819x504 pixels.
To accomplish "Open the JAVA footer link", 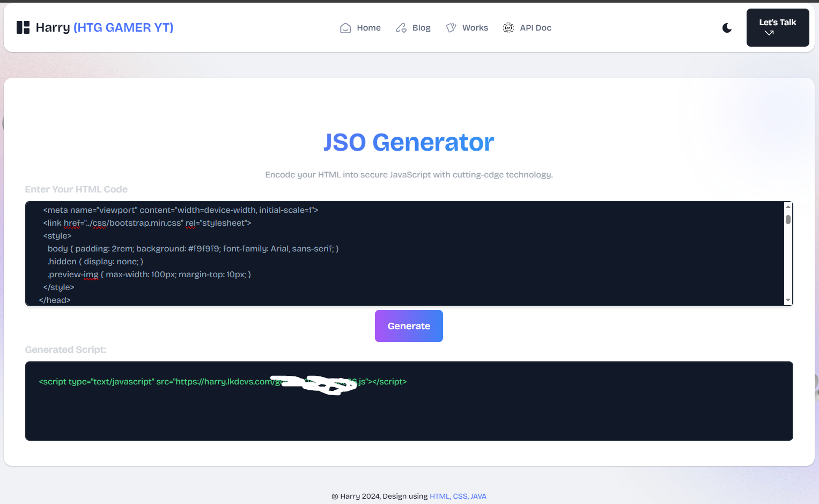I will click(x=478, y=496).
